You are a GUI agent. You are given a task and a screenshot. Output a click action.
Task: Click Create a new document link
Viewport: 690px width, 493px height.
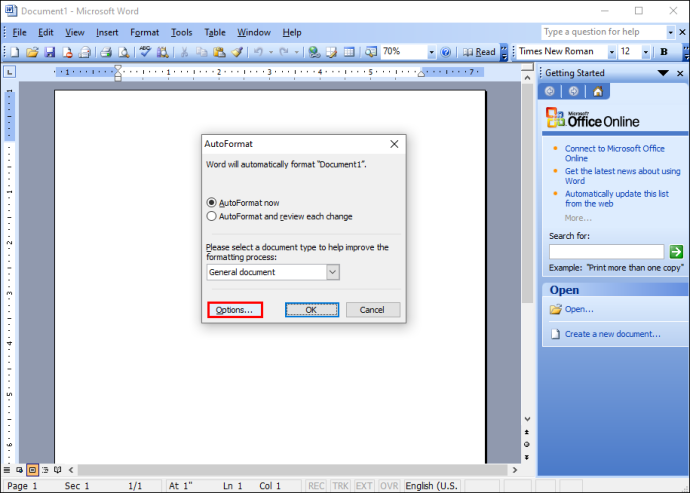point(613,334)
